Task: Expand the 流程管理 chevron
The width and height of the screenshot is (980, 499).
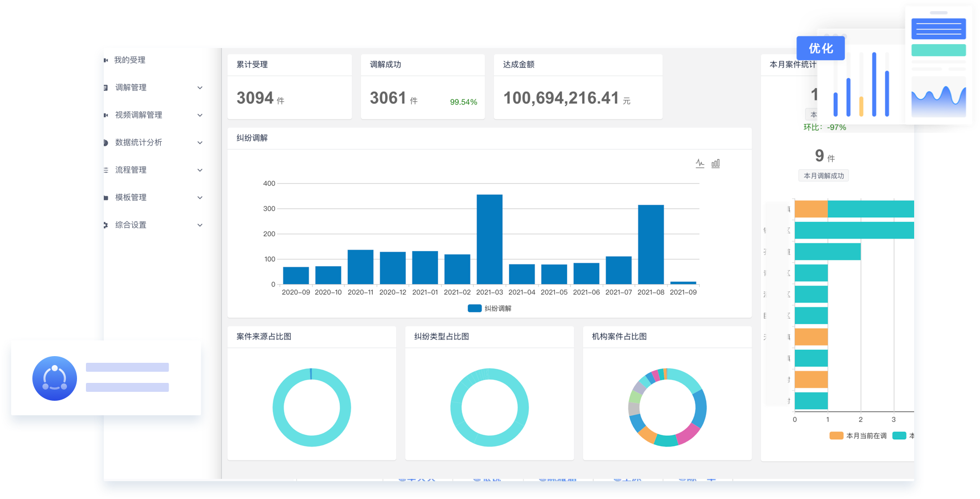Action: click(x=200, y=170)
